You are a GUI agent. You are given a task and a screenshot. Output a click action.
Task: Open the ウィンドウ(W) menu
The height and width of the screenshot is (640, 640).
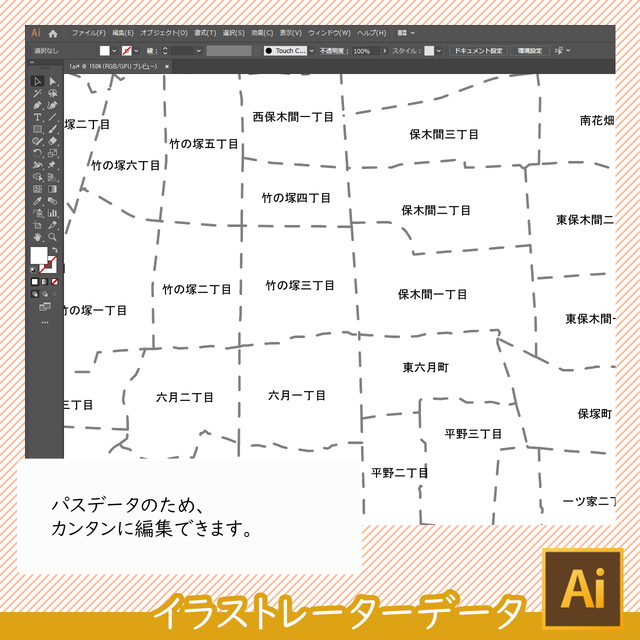[x=329, y=33]
